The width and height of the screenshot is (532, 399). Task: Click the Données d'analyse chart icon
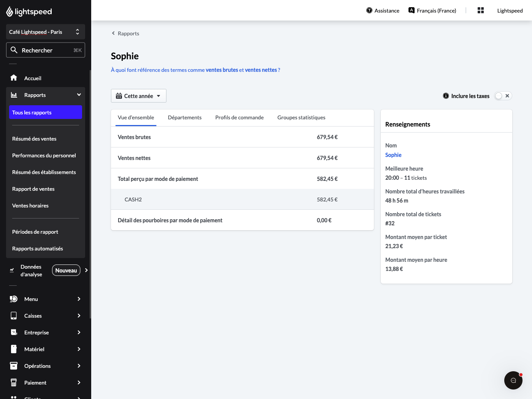(x=12, y=270)
